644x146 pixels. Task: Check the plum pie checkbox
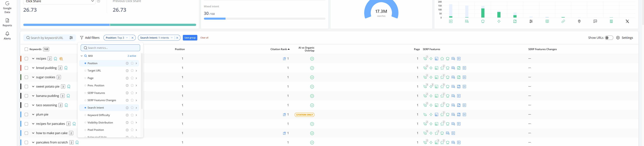click(x=26, y=114)
